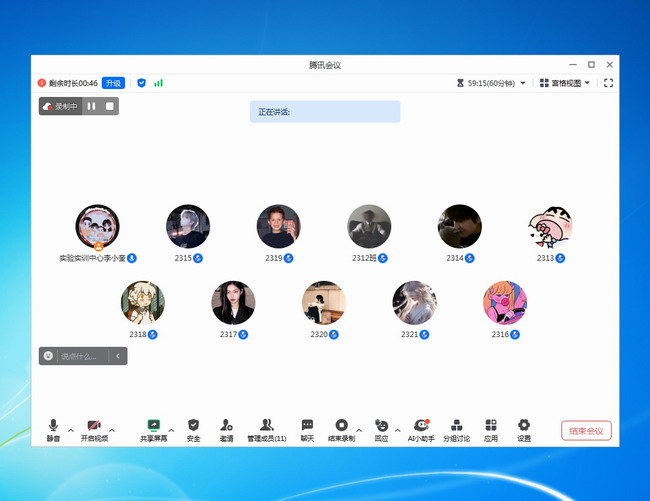Open 管理成员(11) member list
Screen dimensions: 650x501
266,426
